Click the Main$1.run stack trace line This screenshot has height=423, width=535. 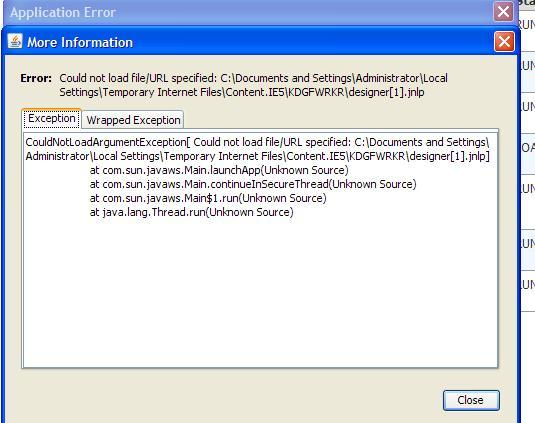[x=208, y=198]
